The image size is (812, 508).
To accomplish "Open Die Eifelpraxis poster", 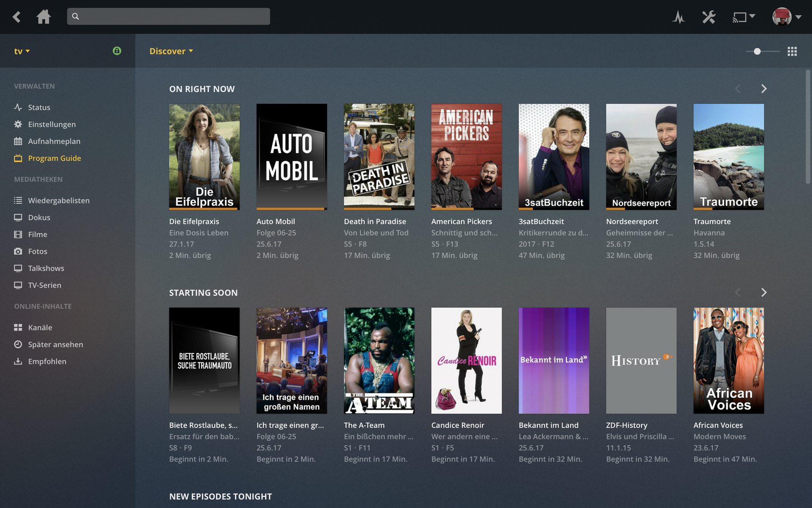I will 204,157.
